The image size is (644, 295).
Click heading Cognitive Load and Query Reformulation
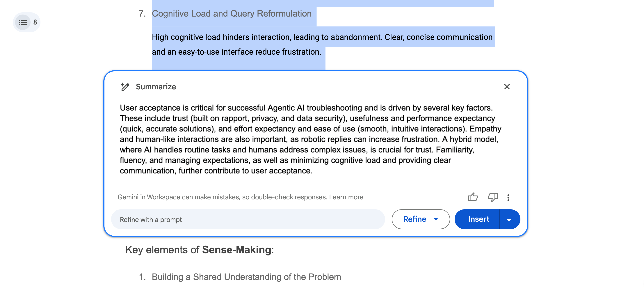232,14
